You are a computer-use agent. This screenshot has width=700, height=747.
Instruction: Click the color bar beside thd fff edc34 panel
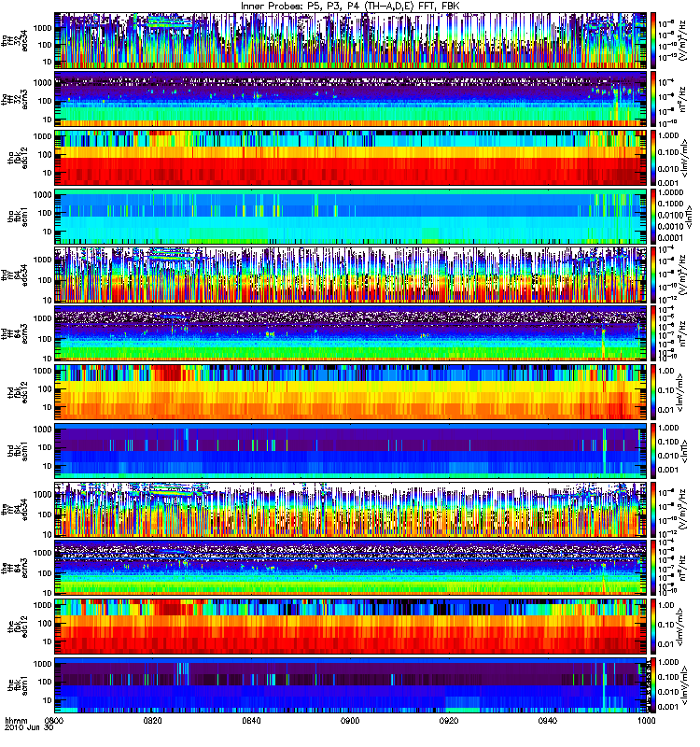653,275
